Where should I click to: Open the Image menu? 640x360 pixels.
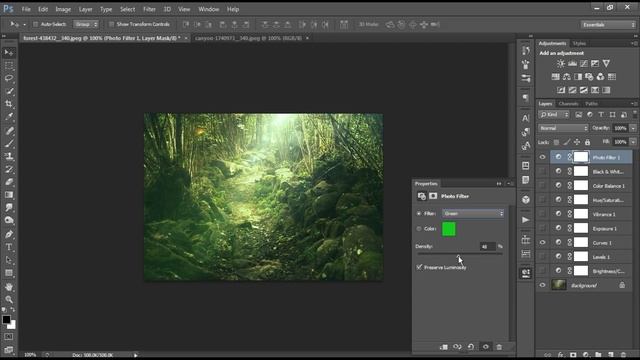63,9
